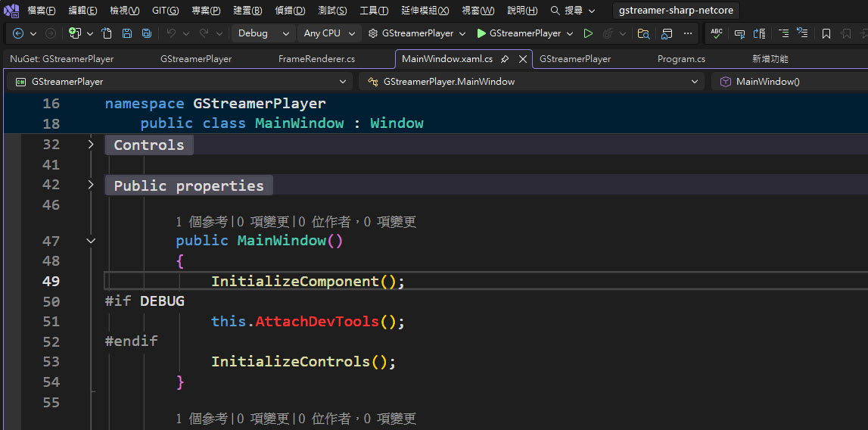
Task: Expand the Public properties region
Action: click(91, 185)
